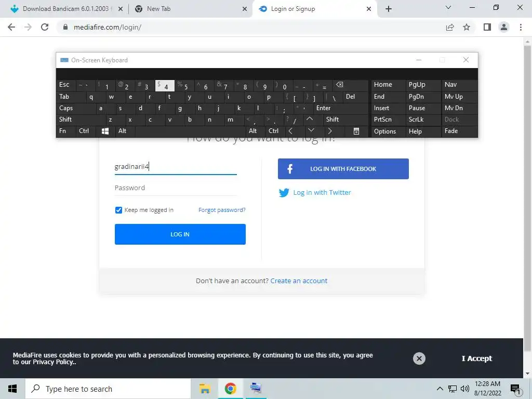Screen dimensions: 532x399
Task: Click the down arrow key on On-Screen Keyboard
Action: [311, 131]
